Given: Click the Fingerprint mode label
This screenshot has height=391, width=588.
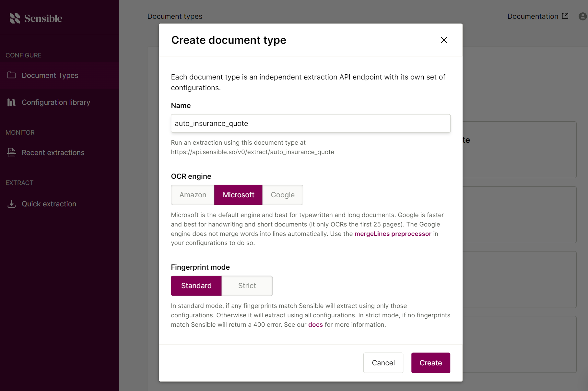Looking at the screenshot, I should click(200, 267).
